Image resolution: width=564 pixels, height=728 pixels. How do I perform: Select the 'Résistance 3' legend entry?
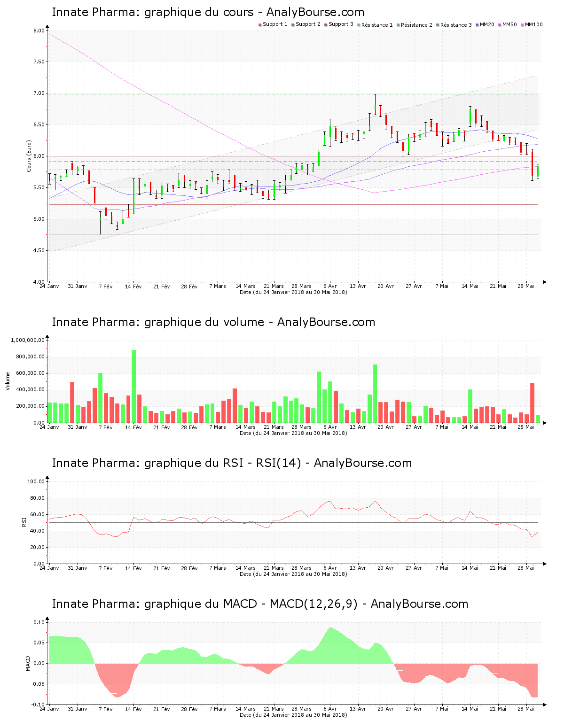454,25
